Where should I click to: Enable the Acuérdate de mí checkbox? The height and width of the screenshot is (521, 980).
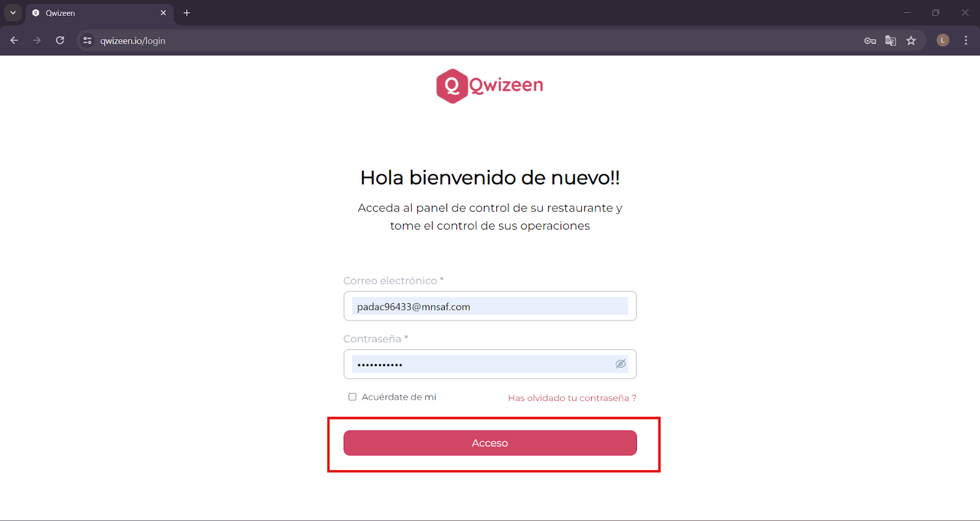pos(352,397)
